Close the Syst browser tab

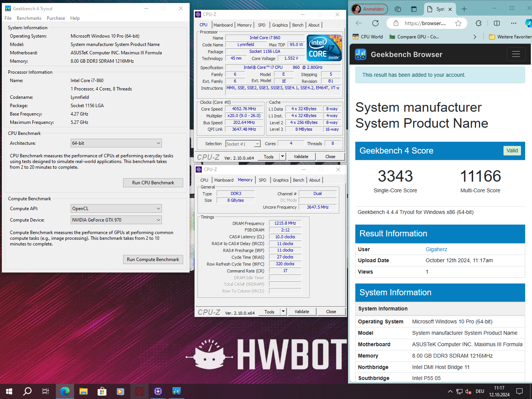tap(450, 9)
